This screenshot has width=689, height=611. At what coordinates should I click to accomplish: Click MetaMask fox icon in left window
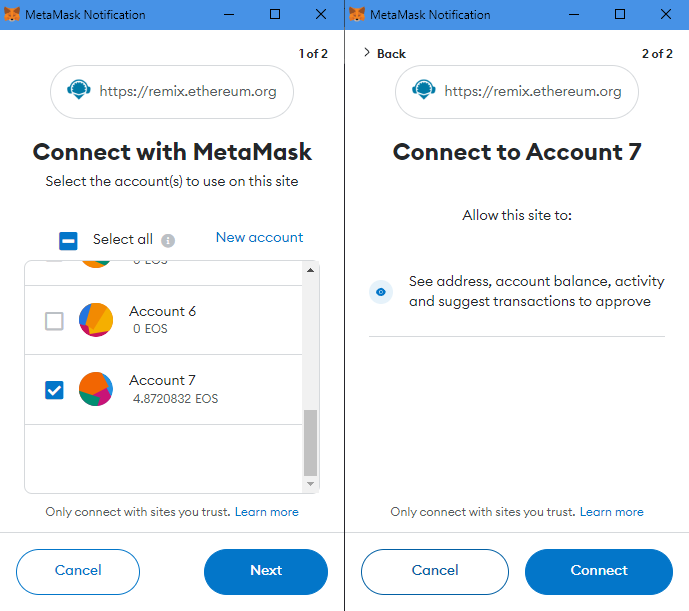tap(12, 15)
